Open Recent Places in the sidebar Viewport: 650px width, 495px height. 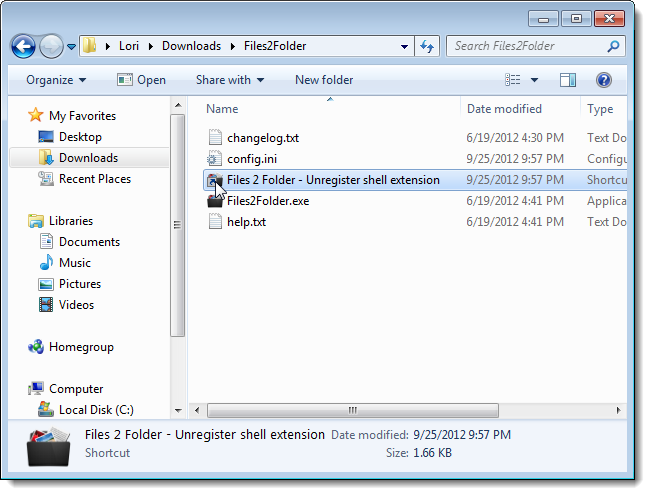(x=95, y=179)
